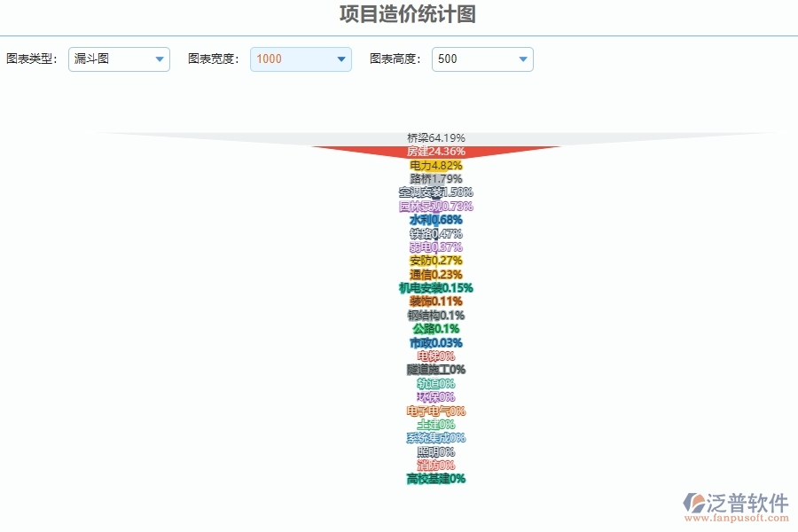Select the 桥梁64.19% funnel segment
Viewport: 798px width, 532px height.
(434, 138)
